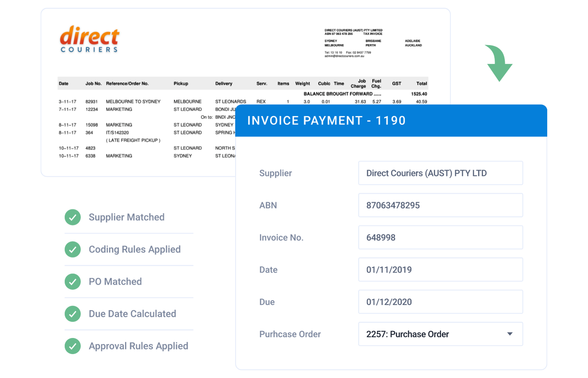Click the Due Date Calculated label
This screenshot has height=378, width=588.
point(132,314)
